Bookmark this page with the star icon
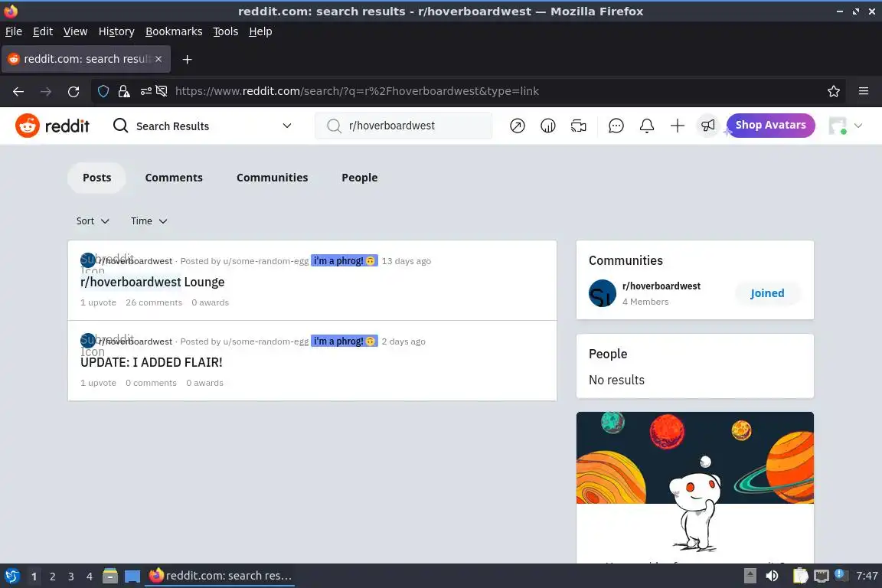The height and width of the screenshot is (588, 882). click(x=834, y=91)
